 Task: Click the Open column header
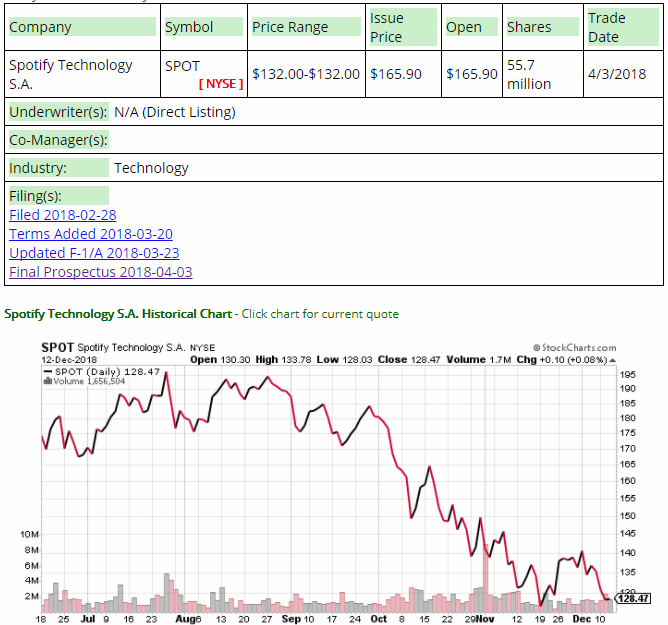[x=472, y=27]
